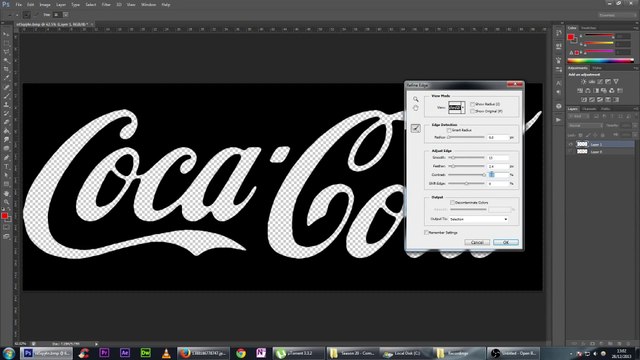Click the foreground red color swatch in toolbox
The width and height of the screenshot is (640, 360).
tap(4, 216)
